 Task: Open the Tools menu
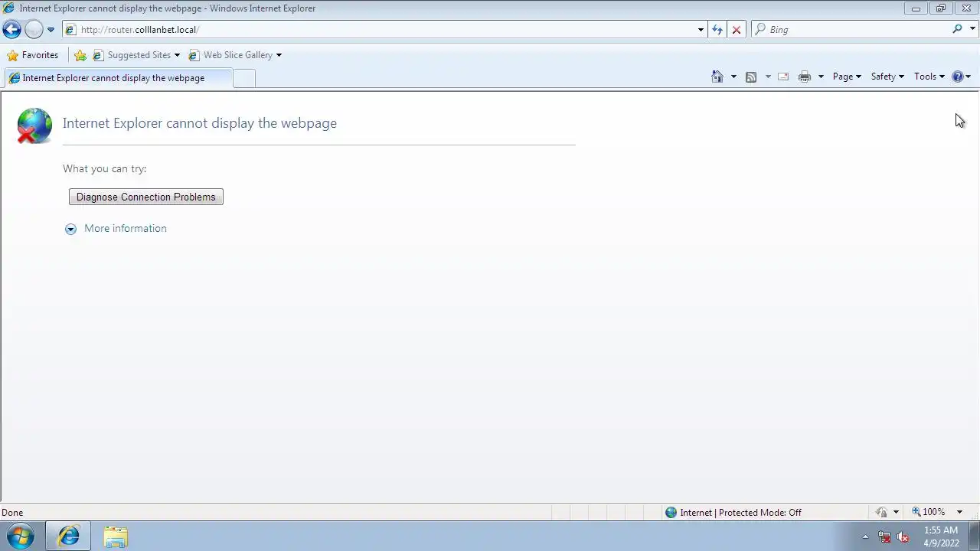(929, 77)
